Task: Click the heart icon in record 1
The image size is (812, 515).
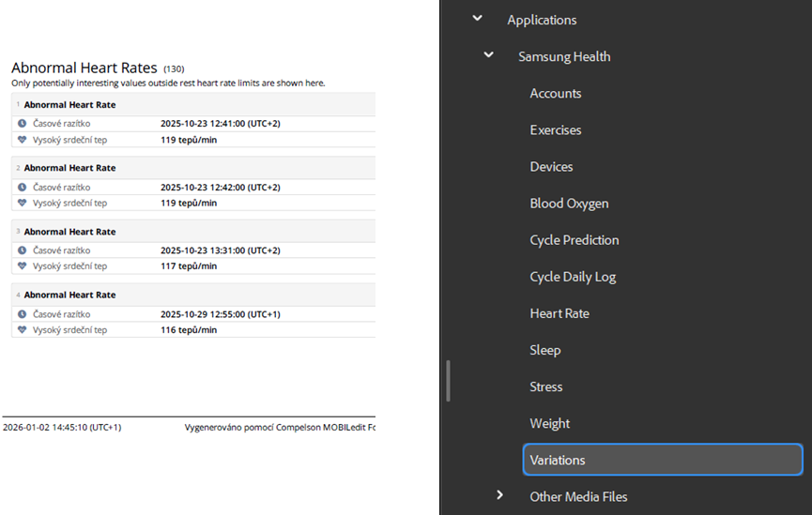Action: [x=22, y=140]
